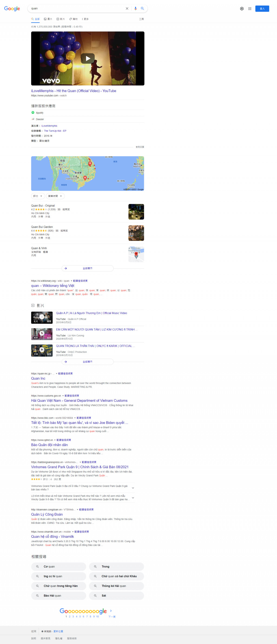
Task: Search related term Thống kê Hải quan
Action: (x=117, y=586)
